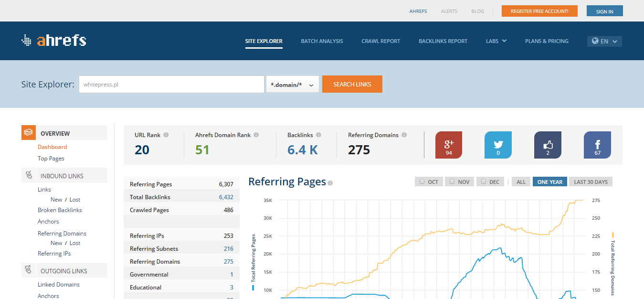The height and width of the screenshot is (299, 644).
Task: Click info icon next to URL Rank
Action: tap(166, 135)
